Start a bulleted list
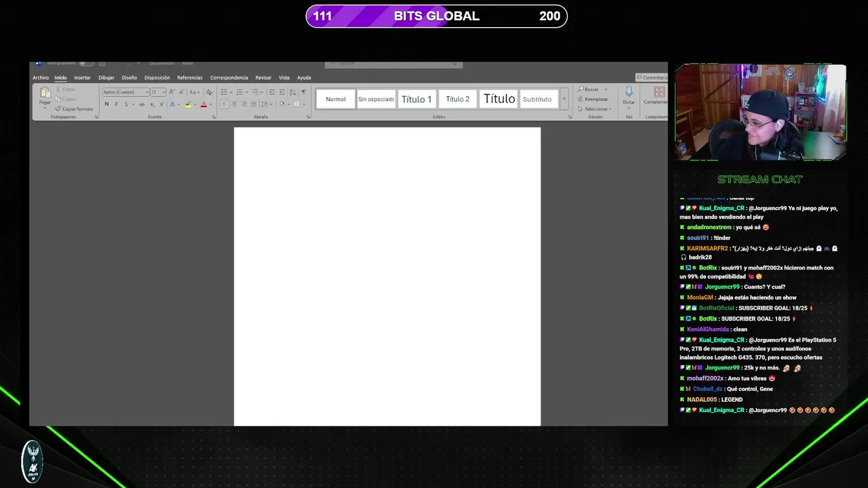The width and height of the screenshot is (868, 488). [224, 91]
